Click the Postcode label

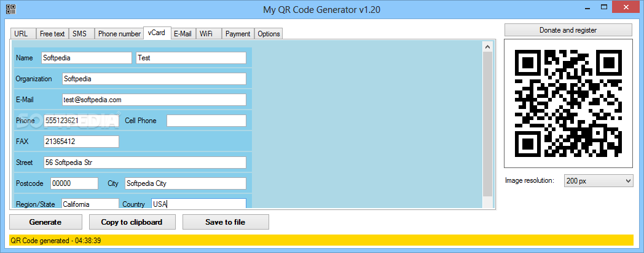[29, 183]
